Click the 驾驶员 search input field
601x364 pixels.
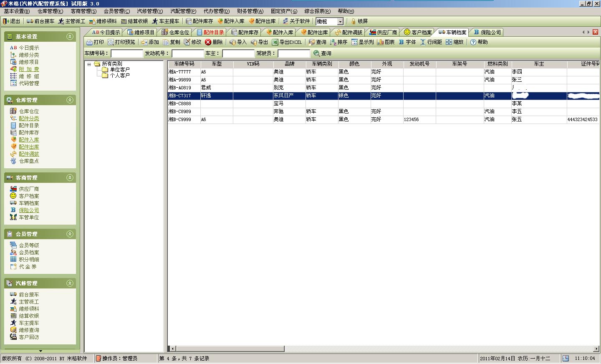(294, 53)
